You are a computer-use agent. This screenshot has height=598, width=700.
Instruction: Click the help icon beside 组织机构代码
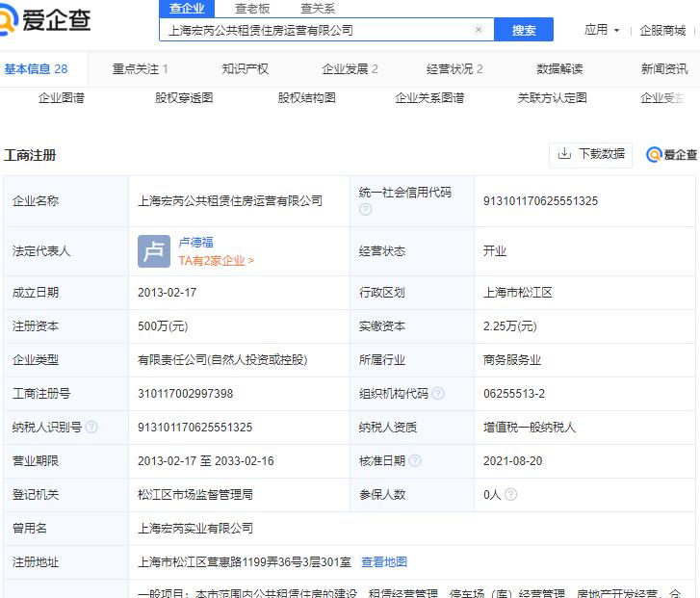pyautogui.click(x=438, y=394)
